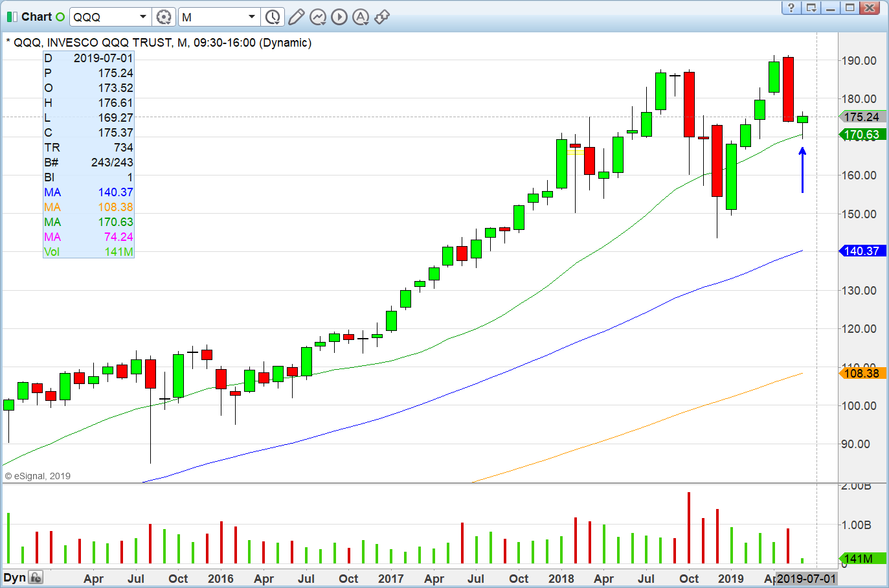Click the gear icon beside the symbol box
889x588 pixels.
pyautogui.click(x=164, y=17)
